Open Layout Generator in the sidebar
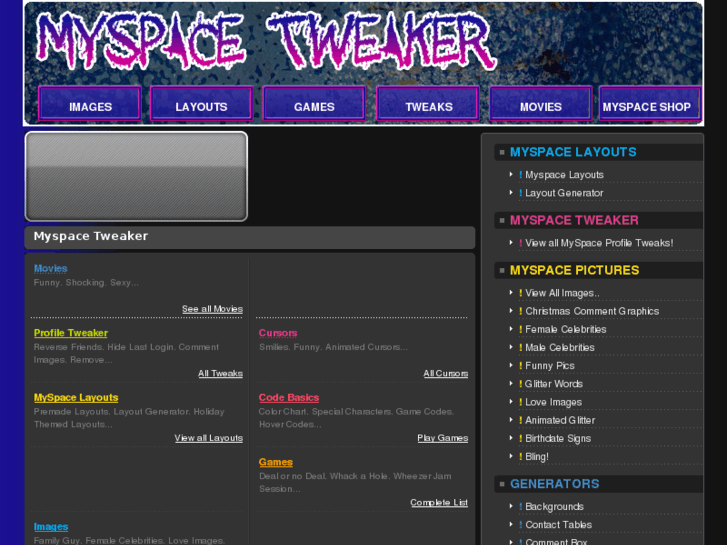The height and width of the screenshot is (545, 727). (x=564, y=193)
